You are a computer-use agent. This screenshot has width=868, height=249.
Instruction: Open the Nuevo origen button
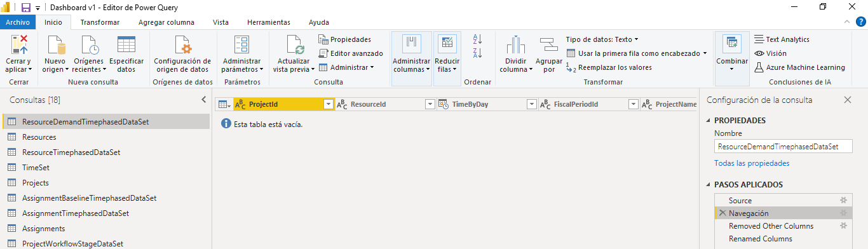(x=55, y=55)
